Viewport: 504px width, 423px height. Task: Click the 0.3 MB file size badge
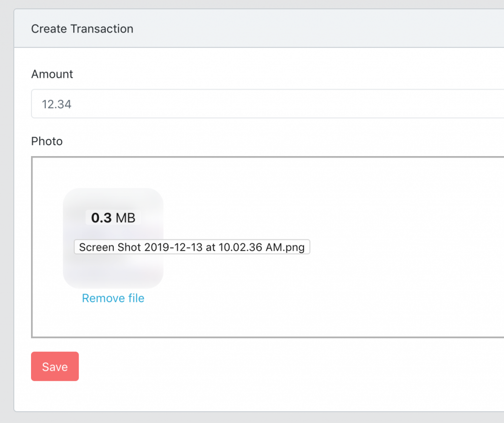[x=113, y=218]
